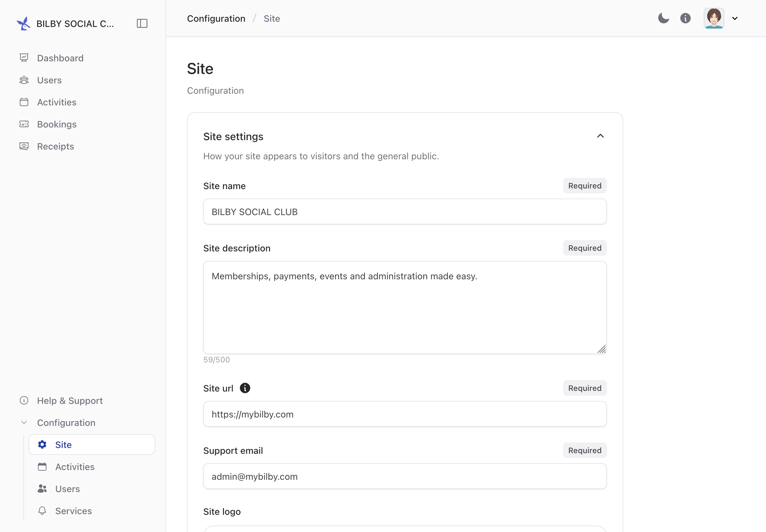Click the Receipts banknote icon
This screenshot has width=766, height=532.
point(24,146)
